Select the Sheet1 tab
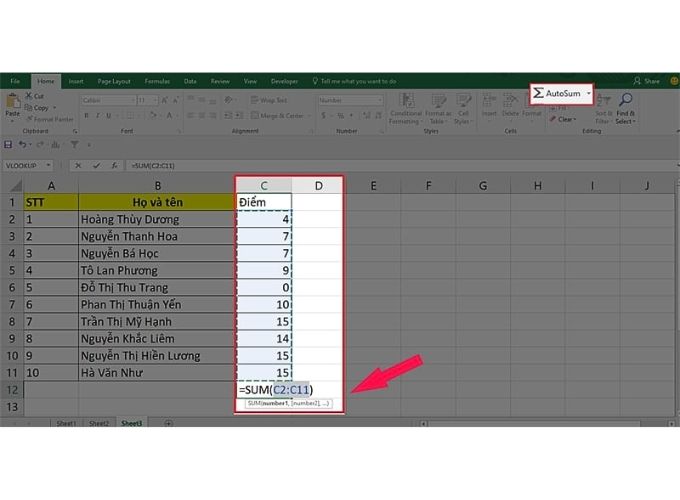This screenshot has width=680, height=500. pos(66,423)
